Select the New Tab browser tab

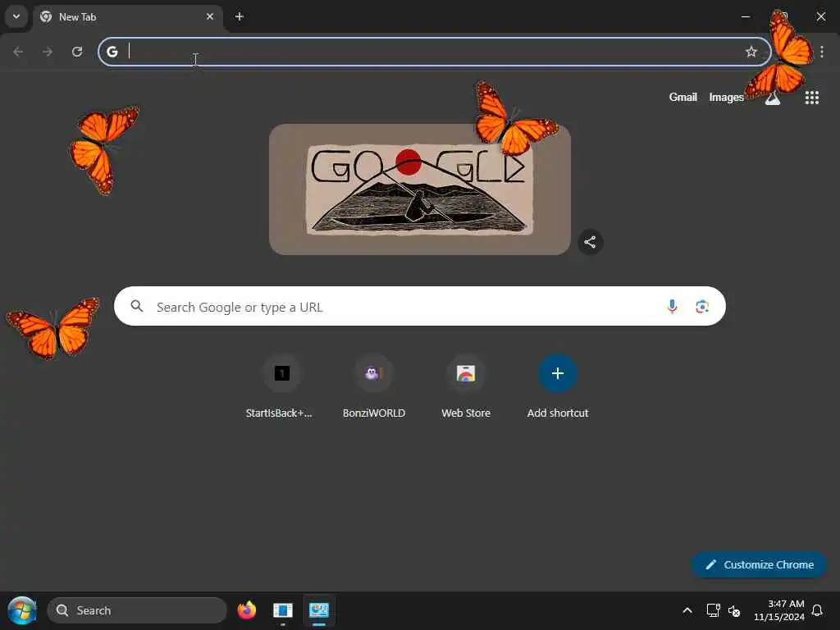click(127, 17)
